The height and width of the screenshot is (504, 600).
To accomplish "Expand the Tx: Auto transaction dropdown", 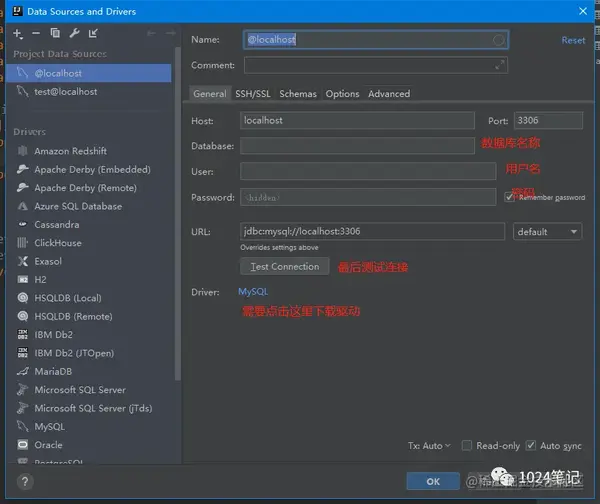I will [x=429, y=446].
